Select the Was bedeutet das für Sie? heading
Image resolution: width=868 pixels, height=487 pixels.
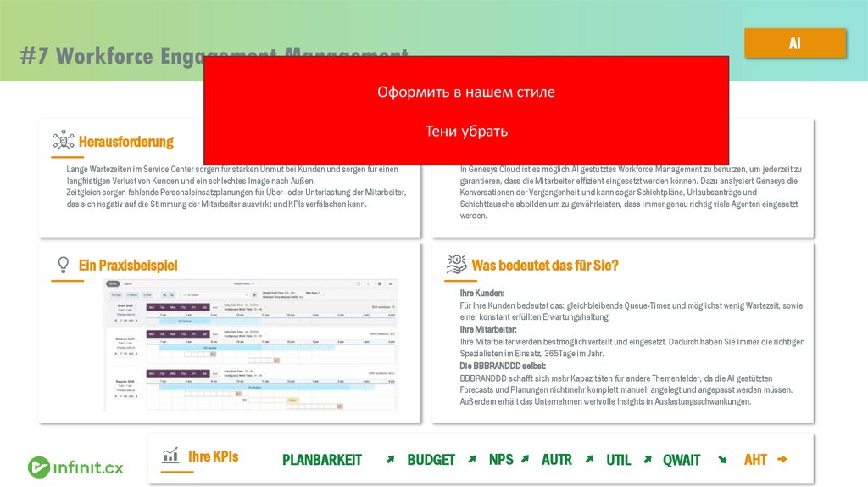point(545,266)
